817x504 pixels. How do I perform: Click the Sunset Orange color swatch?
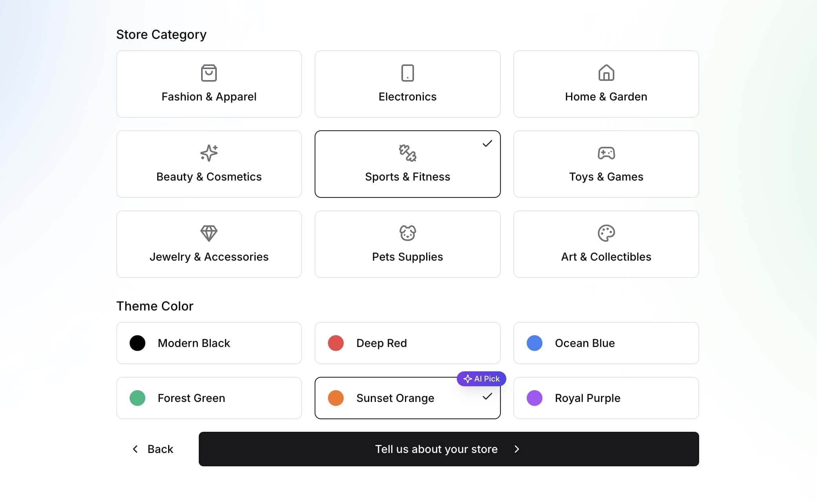tap(336, 398)
